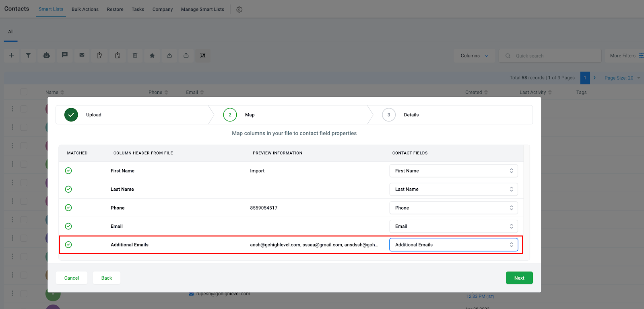Select the All smart list tab
Image resolution: width=644 pixels, height=309 pixels.
(11, 32)
